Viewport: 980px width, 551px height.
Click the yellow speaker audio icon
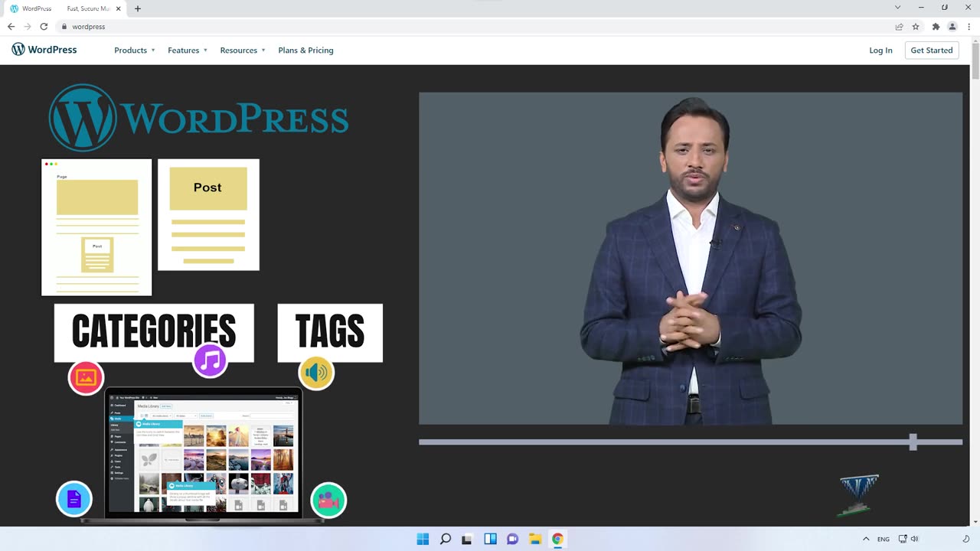(316, 373)
